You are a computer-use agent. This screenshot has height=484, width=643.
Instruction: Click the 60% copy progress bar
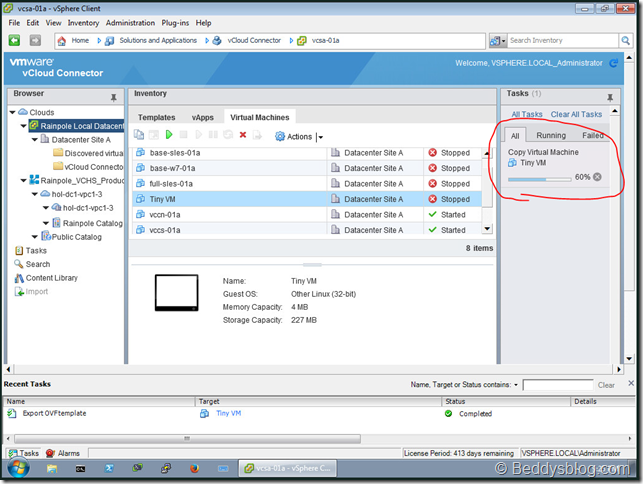[539, 179]
